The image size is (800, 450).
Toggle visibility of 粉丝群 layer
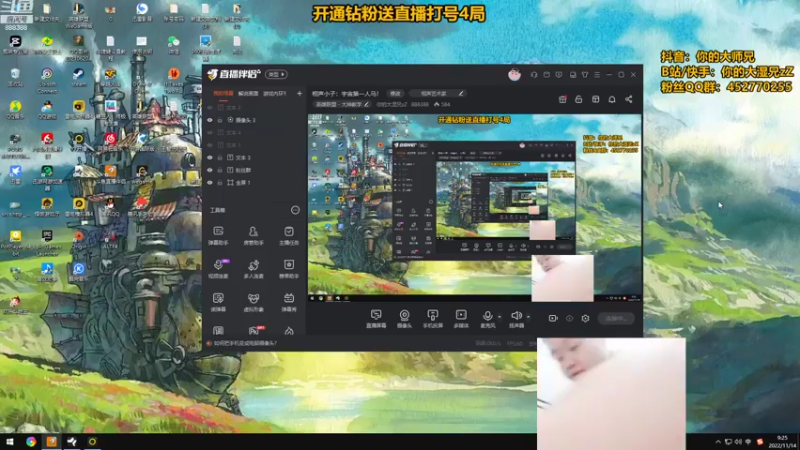(x=210, y=170)
